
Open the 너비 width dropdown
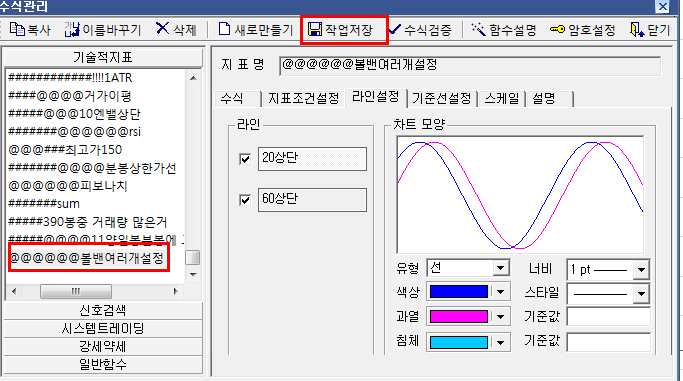(x=641, y=270)
